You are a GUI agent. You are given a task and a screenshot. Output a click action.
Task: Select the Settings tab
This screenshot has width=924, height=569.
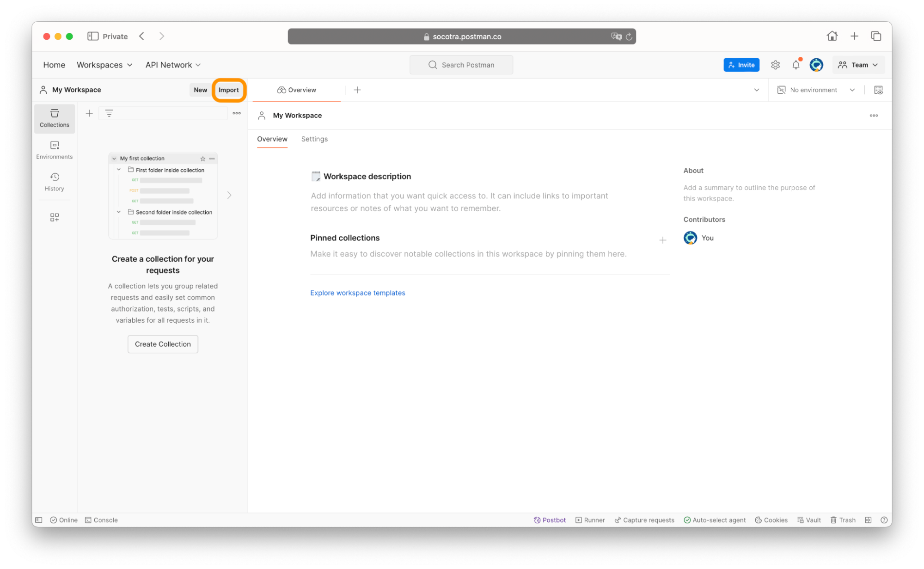click(x=314, y=139)
